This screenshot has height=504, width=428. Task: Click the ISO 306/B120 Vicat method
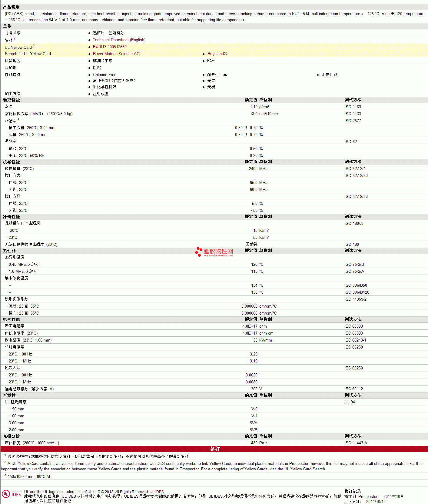pos(357,292)
